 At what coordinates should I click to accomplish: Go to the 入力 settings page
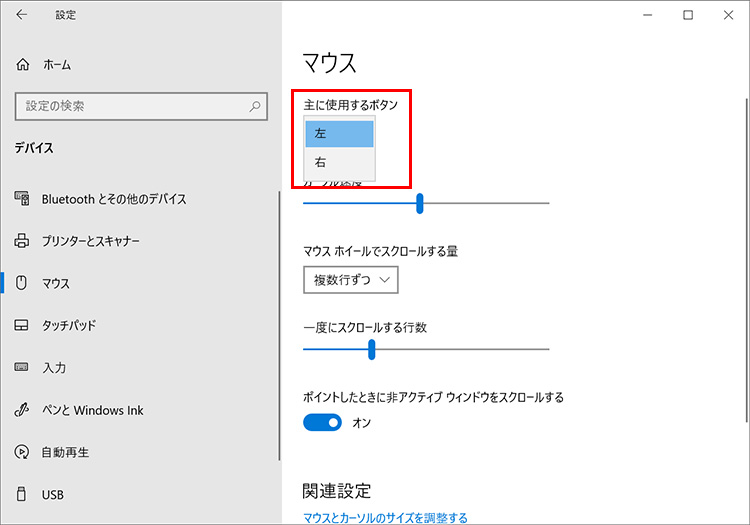(54, 368)
